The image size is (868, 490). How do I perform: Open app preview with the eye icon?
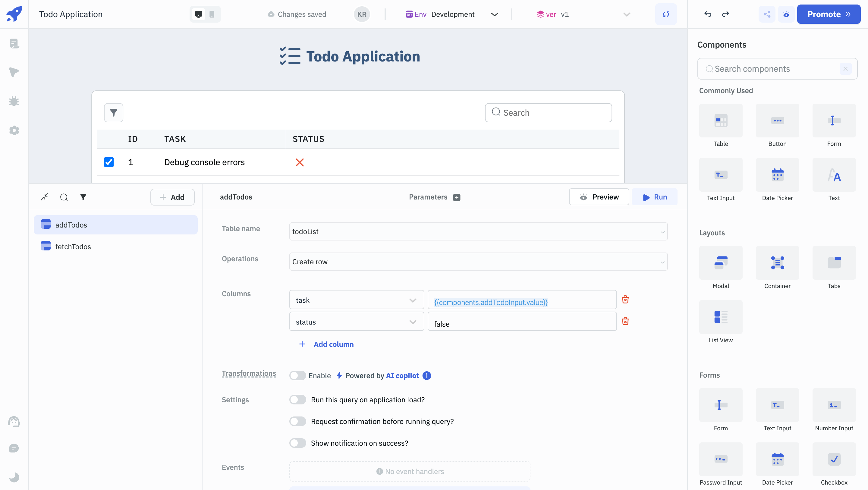tap(786, 14)
